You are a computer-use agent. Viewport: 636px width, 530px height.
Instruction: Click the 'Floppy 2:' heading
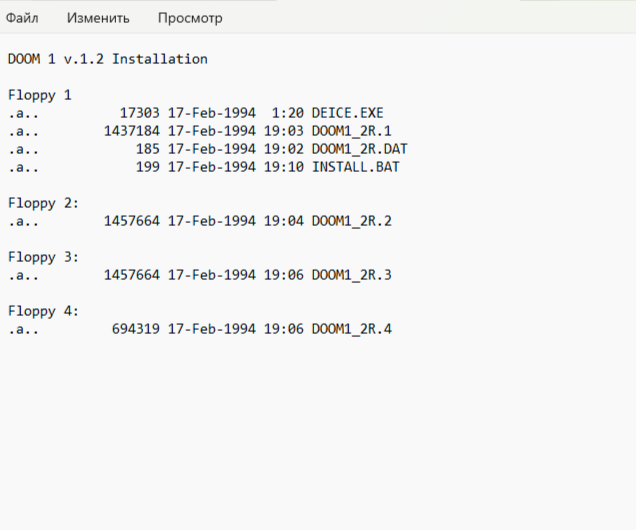pyautogui.click(x=43, y=203)
